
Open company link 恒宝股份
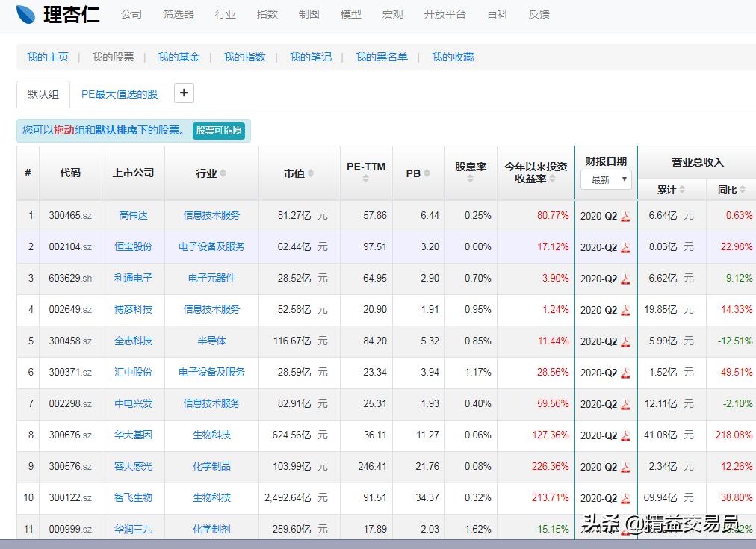coord(133,246)
